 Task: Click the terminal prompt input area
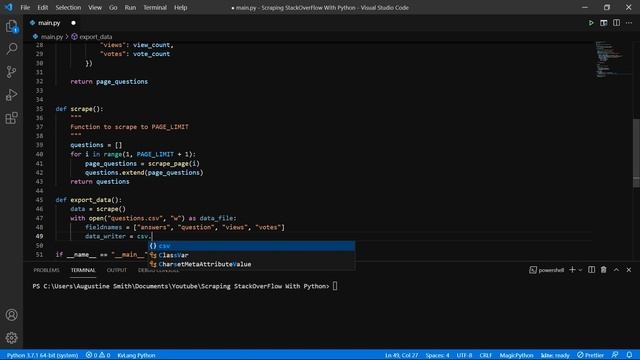pos(335,286)
